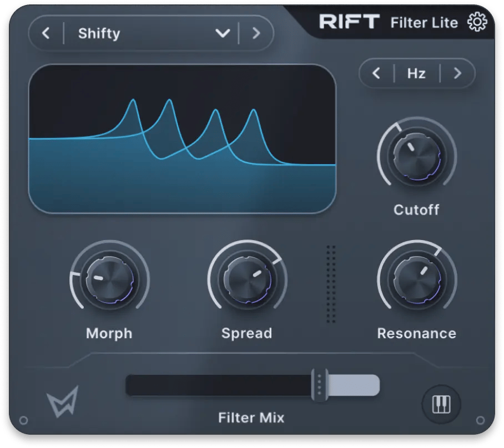504x448 pixels.
Task: Switch cutoff unit forward with right arrow
Action: pos(458,73)
